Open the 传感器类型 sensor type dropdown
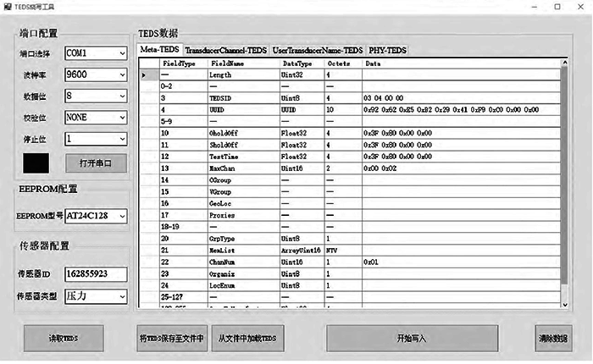593x364 pixels. click(x=95, y=297)
